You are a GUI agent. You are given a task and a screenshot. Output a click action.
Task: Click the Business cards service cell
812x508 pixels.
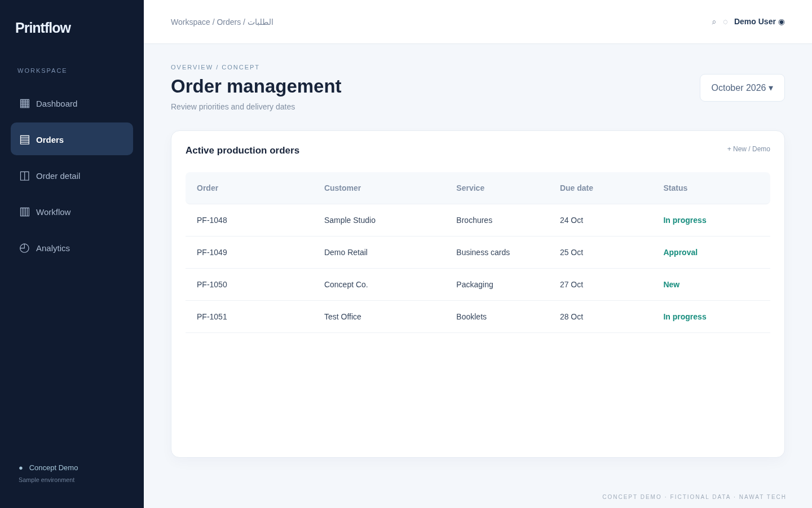(483, 252)
